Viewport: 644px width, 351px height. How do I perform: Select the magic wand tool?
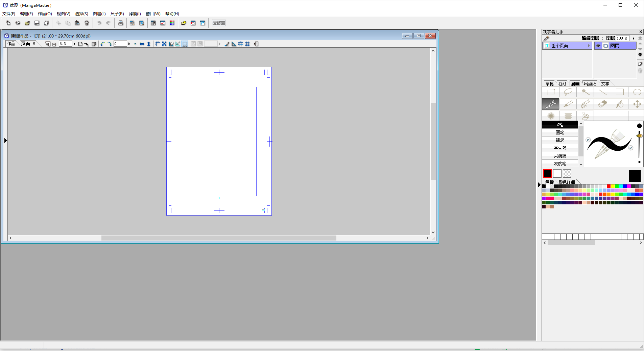[585, 92]
